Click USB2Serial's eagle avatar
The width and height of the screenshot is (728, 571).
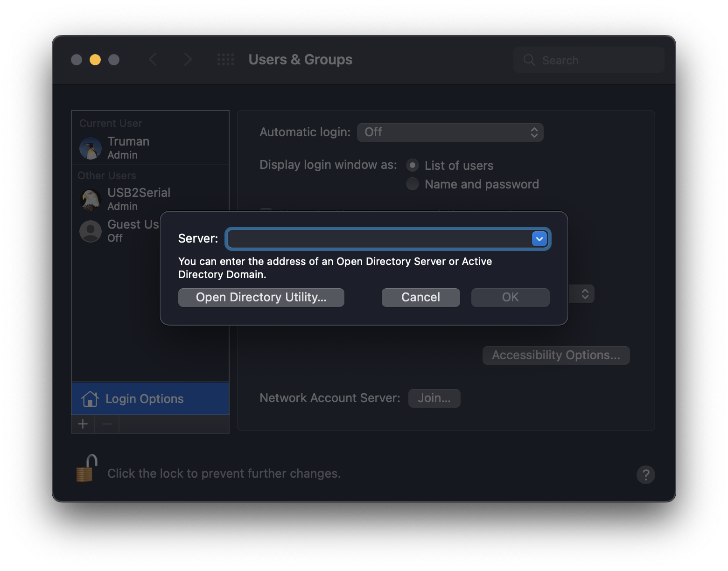(91, 200)
